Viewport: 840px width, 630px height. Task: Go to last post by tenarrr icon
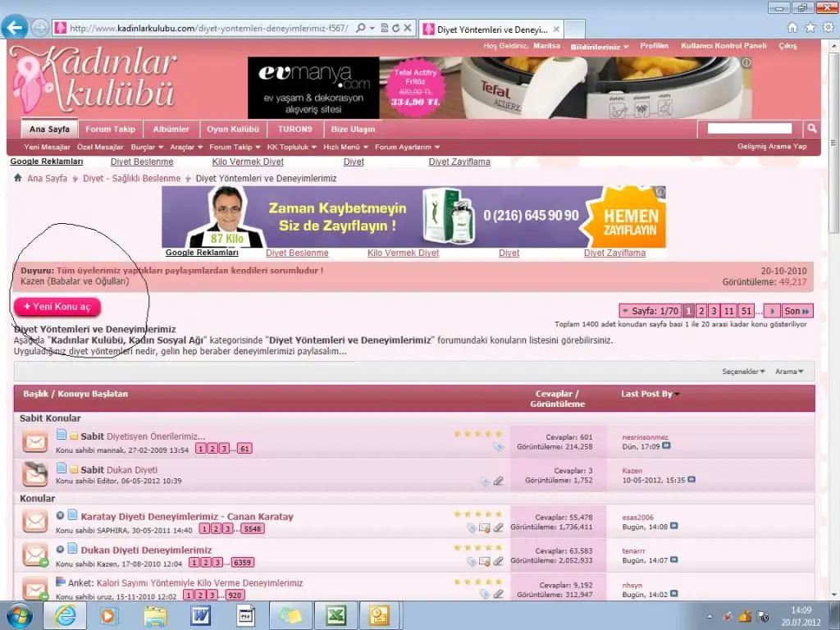[674, 559]
